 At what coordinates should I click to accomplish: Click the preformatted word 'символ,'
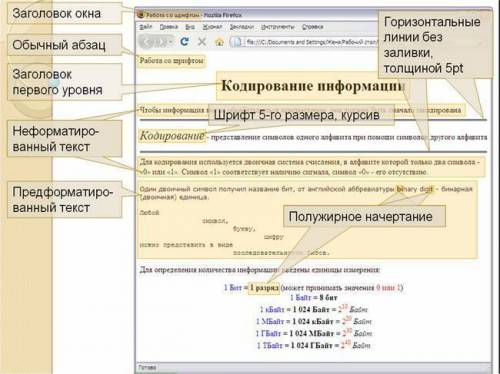coord(215,221)
